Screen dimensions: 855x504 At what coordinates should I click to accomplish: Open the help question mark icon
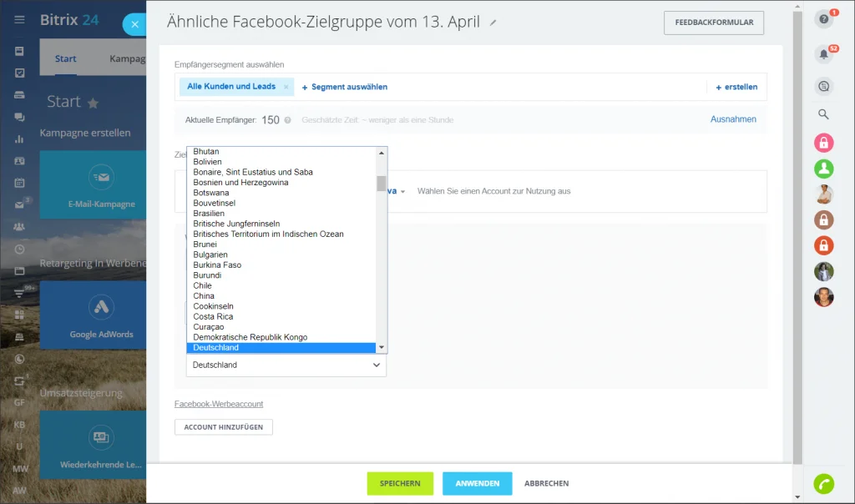pyautogui.click(x=824, y=19)
